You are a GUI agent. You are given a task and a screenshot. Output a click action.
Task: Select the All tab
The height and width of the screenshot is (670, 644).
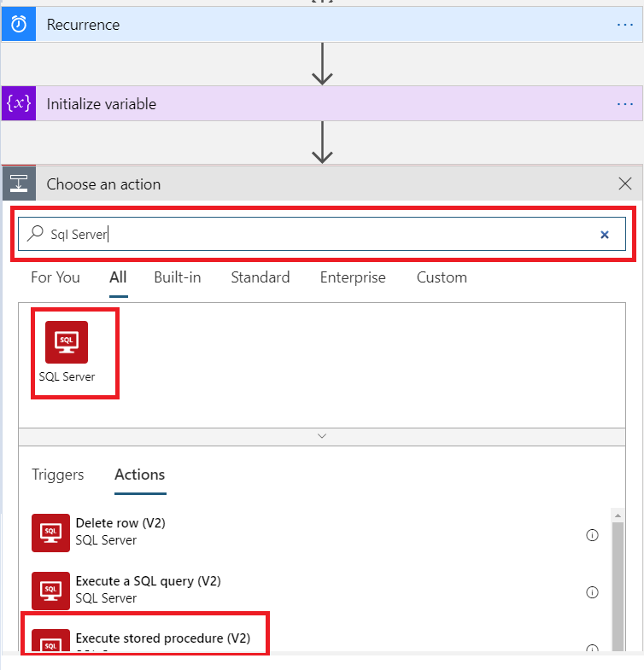(x=118, y=277)
